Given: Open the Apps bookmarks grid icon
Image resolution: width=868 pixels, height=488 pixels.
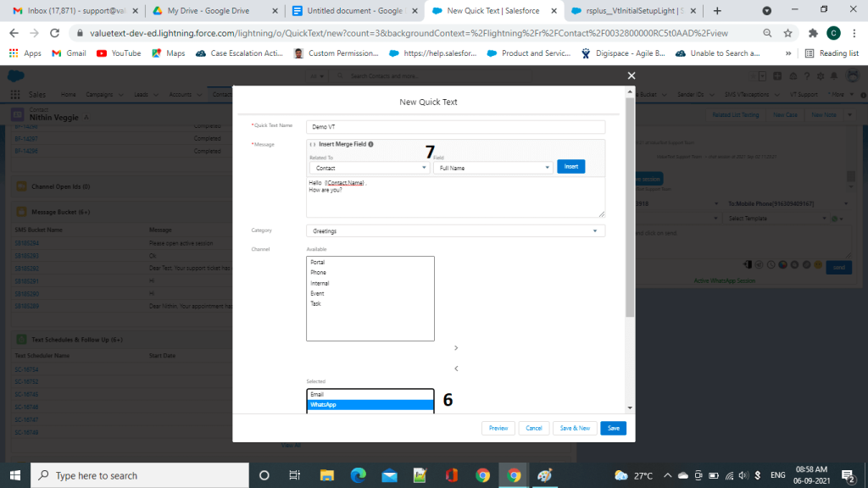Looking at the screenshot, I should coord(14,53).
